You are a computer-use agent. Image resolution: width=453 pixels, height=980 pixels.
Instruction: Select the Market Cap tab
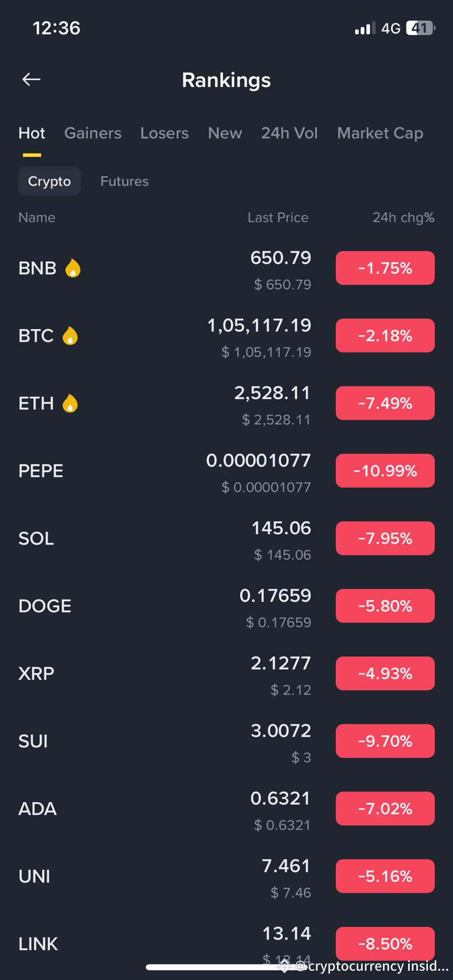pyautogui.click(x=380, y=133)
